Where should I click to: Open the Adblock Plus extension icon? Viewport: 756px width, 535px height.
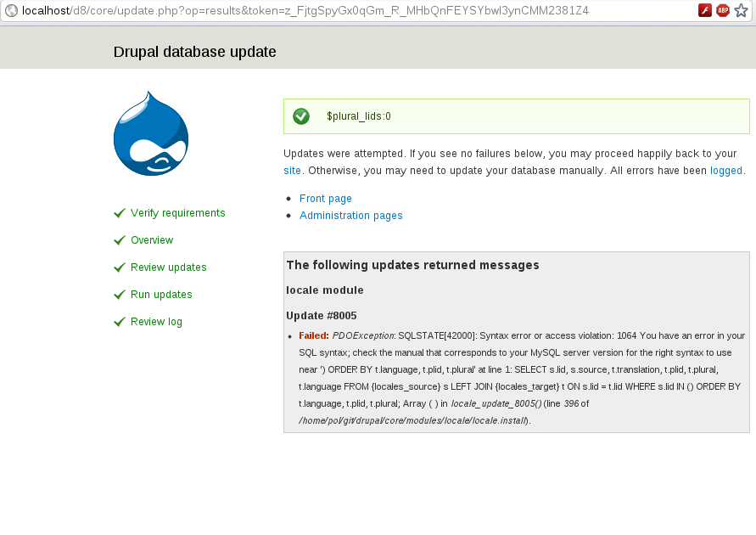point(722,11)
